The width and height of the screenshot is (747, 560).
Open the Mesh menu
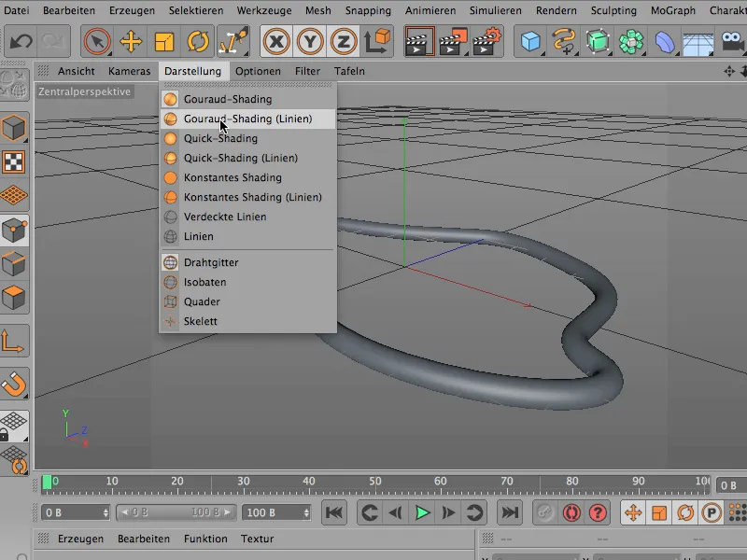318,10
